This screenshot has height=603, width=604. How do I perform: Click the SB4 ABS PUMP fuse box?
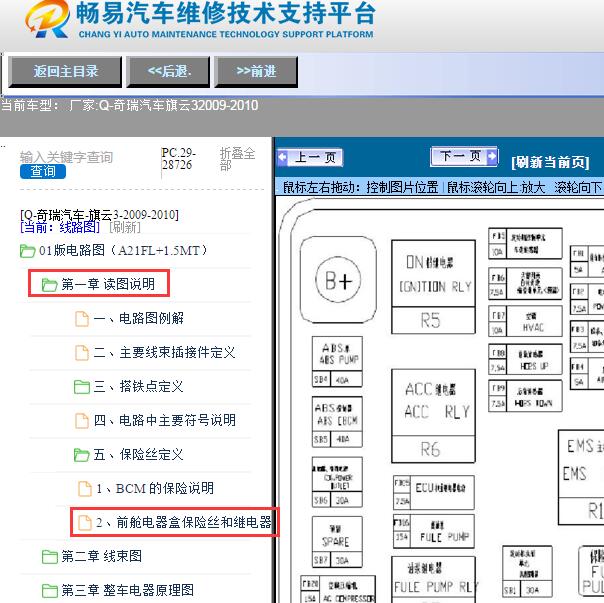tap(337, 361)
